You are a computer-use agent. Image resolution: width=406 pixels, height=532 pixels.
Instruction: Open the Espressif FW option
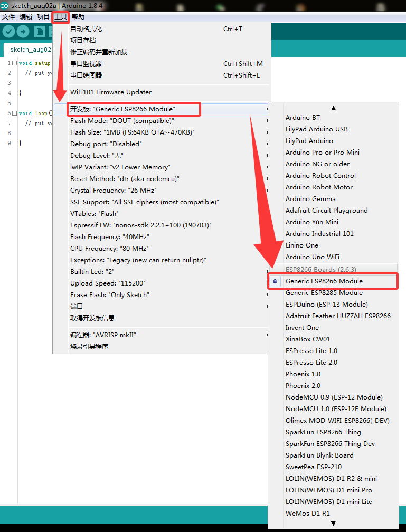pos(162,225)
